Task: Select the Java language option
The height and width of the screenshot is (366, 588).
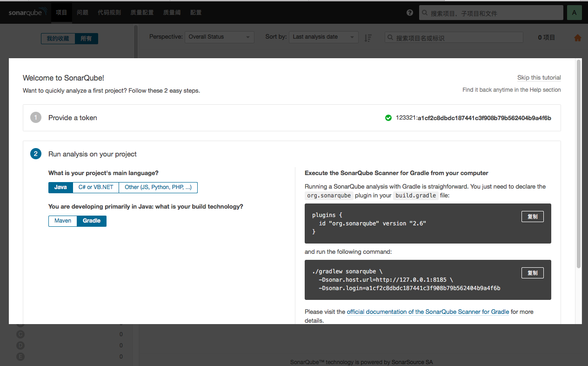Action: coord(60,187)
